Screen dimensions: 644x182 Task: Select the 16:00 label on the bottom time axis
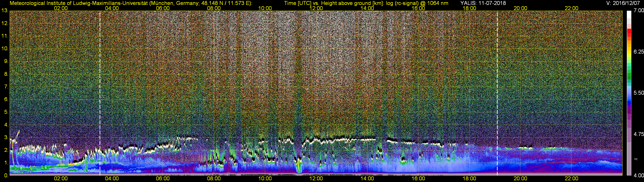(418, 179)
